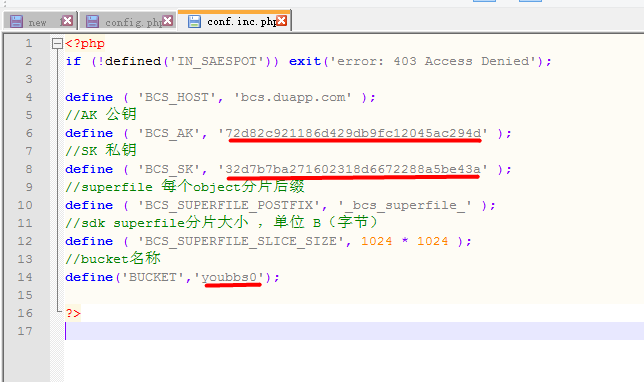Click the bcs.duapp.com host value
This screenshot has height=382, width=644.
tap(293, 97)
